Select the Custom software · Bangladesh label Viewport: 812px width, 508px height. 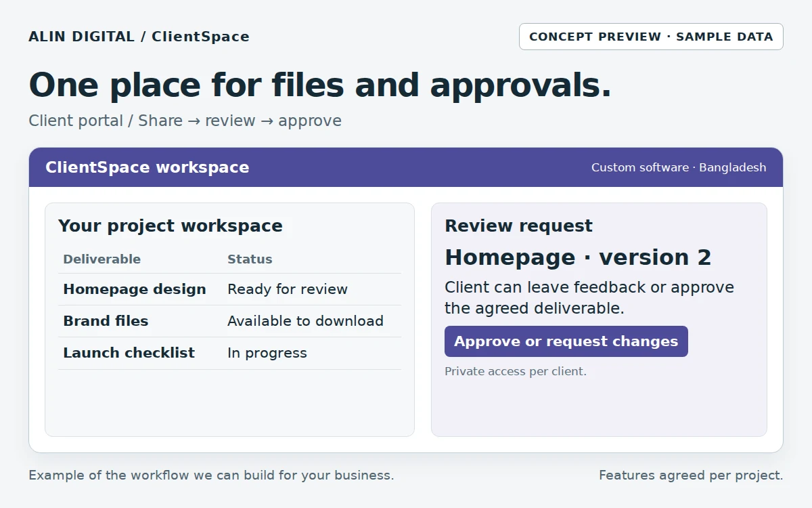[679, 167]
